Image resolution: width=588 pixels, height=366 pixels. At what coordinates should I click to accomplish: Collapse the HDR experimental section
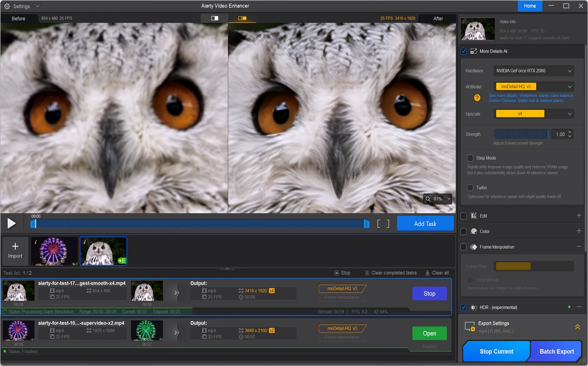coord(579,307)
